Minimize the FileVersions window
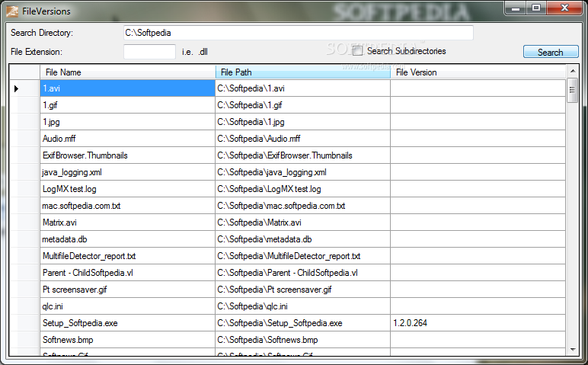 pyautogui.click(x=516, y=8)
